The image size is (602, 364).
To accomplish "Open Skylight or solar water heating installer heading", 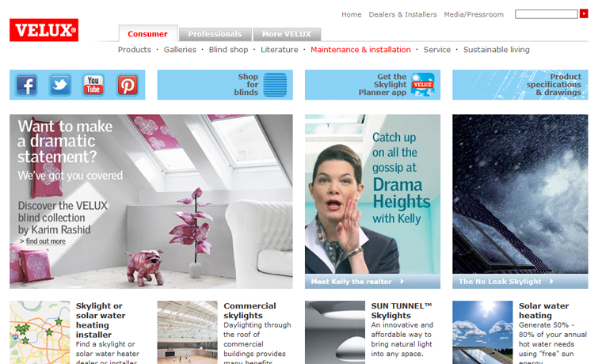I will 101,320.
